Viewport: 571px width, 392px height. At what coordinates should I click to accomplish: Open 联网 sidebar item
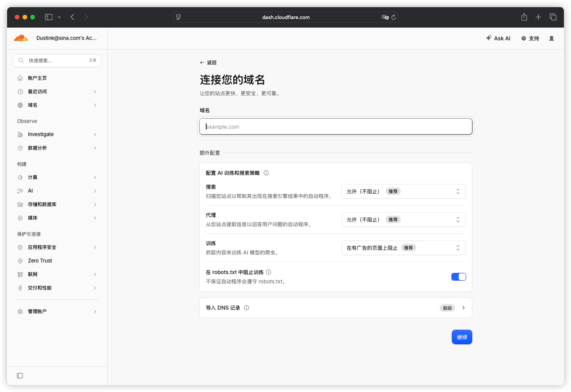coord(57,274)
